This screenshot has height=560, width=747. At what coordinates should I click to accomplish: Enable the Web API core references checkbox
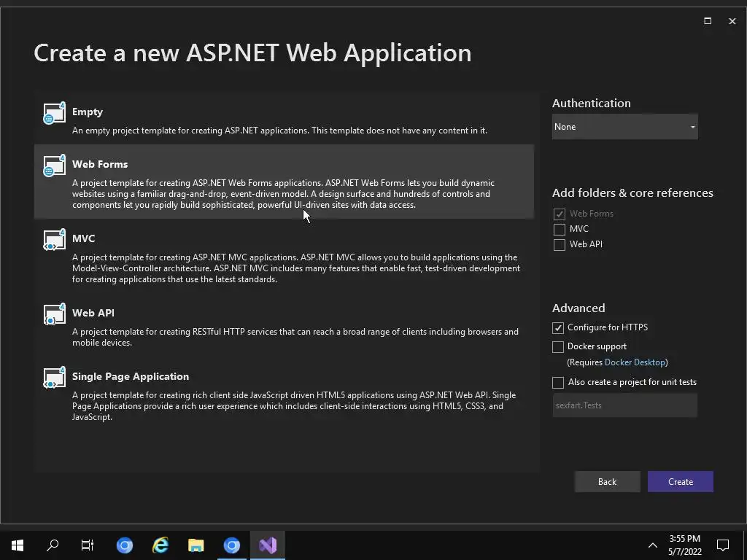[x=560, y=244]
